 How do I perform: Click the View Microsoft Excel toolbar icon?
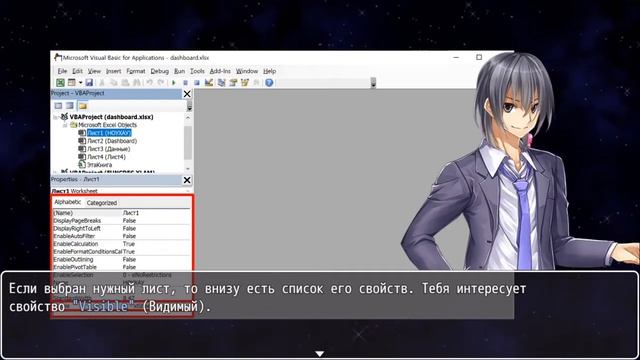[60, 83]
